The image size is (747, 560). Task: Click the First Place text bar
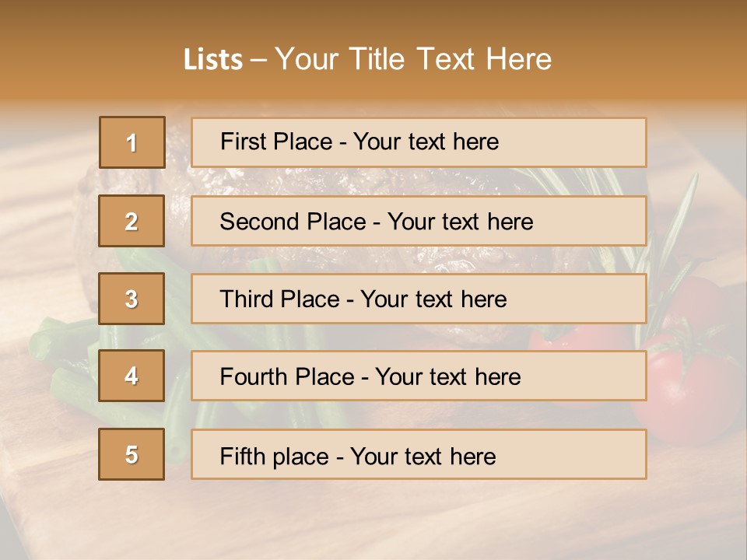pyautogui.click(x=419, y=142)
